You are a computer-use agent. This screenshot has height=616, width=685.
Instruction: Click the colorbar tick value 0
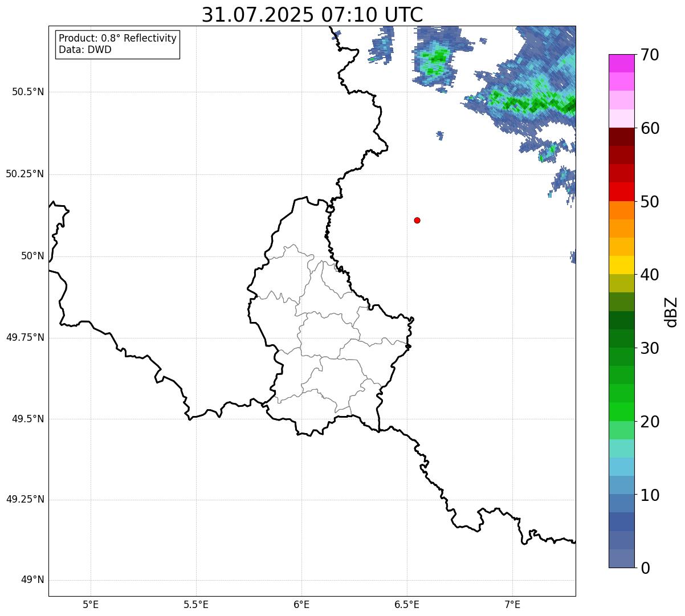(645, 568)
